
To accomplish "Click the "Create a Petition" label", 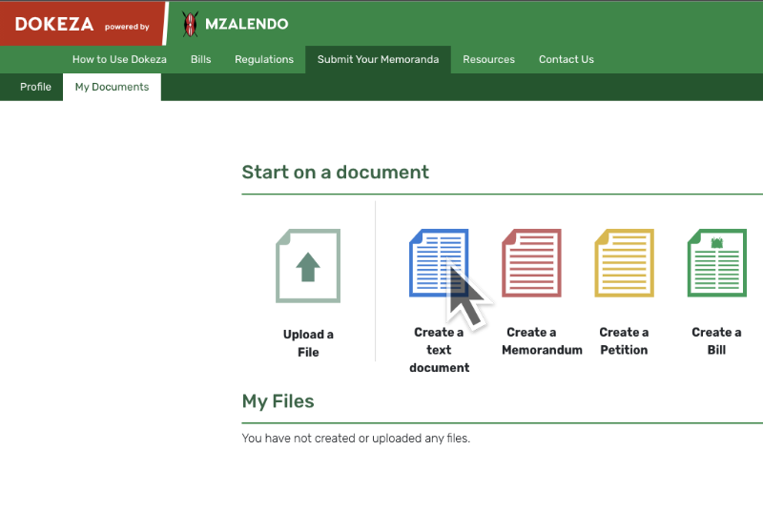I will click(x=624, y=341).
